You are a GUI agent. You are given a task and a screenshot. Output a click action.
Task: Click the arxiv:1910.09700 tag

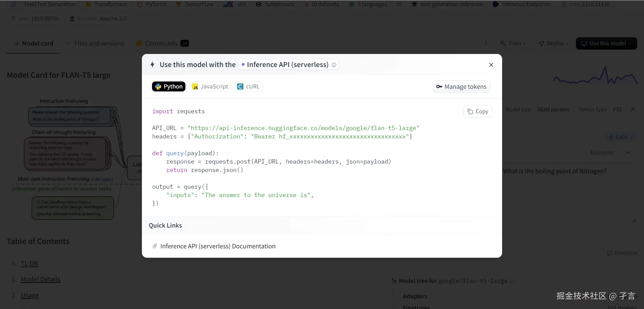(x=35, y=19)
